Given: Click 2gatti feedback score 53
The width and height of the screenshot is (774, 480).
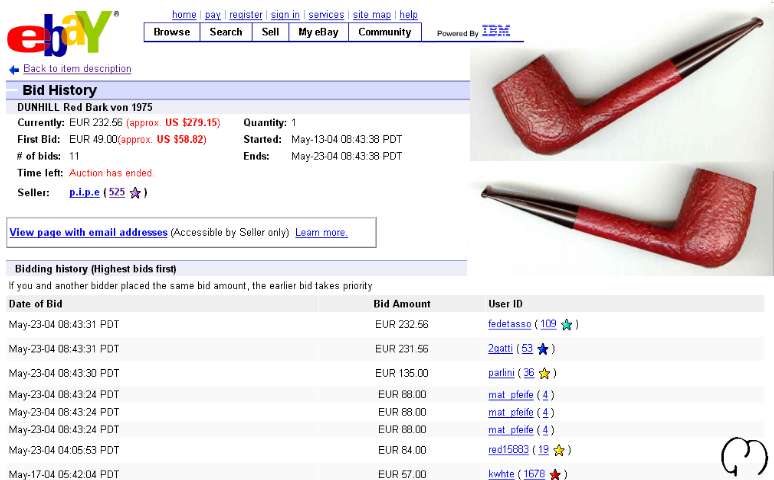Looking at the screenshot, I should coord(527,349).
